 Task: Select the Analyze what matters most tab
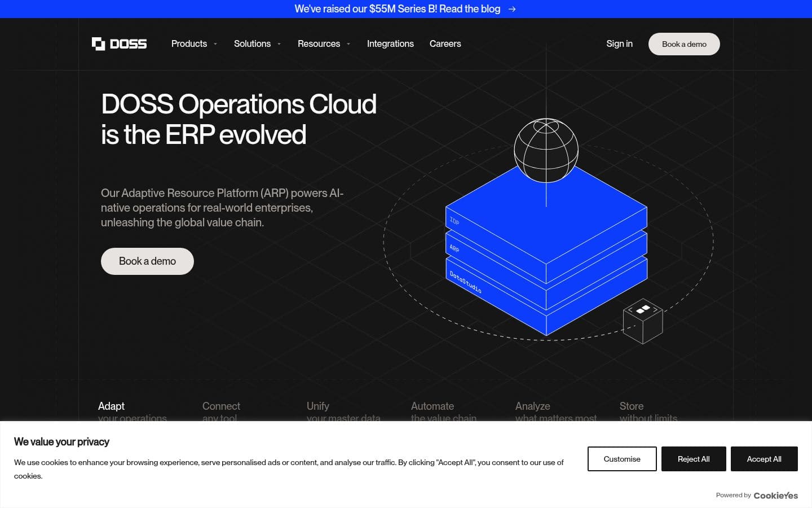point(556,411)
